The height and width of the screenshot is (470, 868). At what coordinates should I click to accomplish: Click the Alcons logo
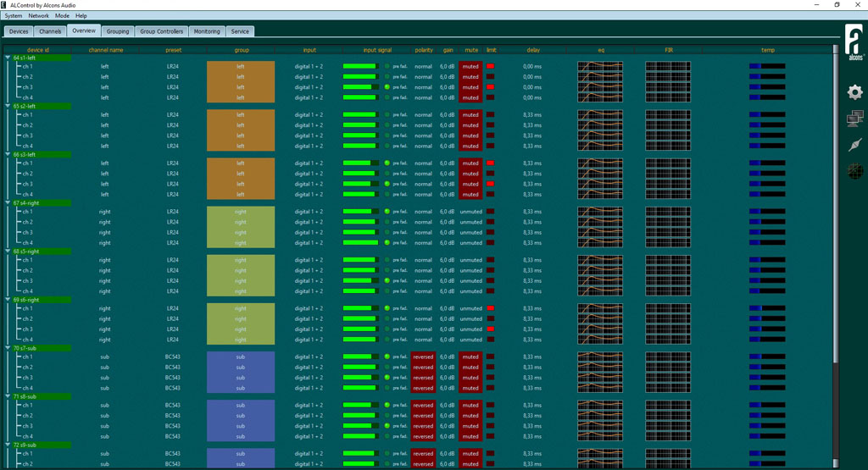click(854, 42)
